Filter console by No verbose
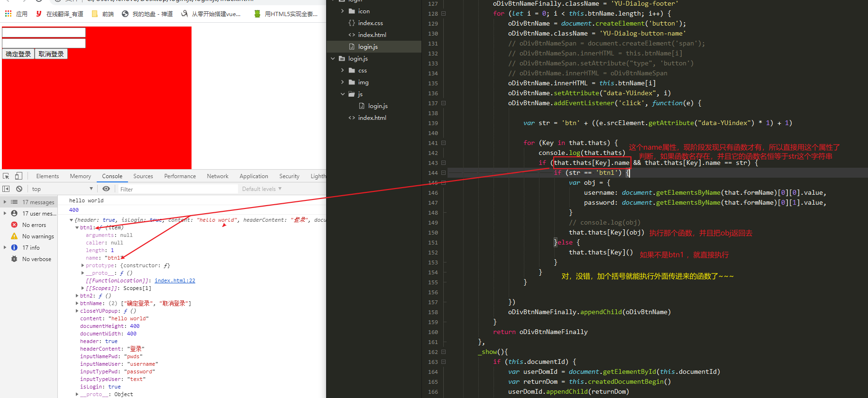 [x=29, y=259]
